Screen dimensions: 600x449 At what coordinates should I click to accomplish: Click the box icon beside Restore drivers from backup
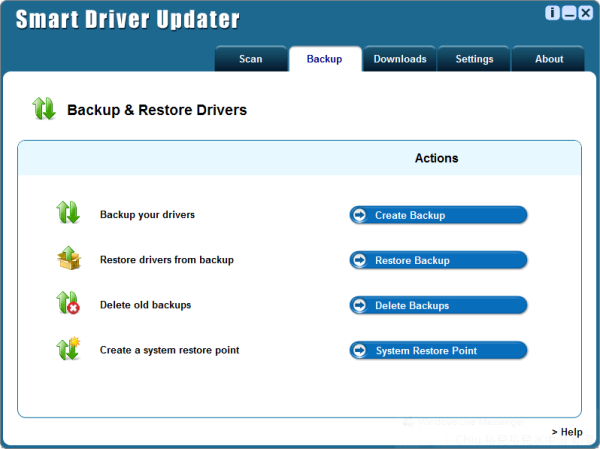point(68,258)
